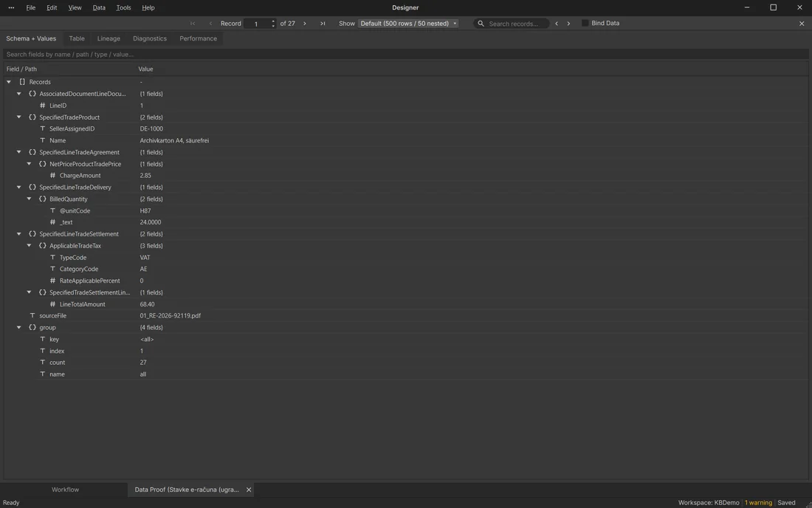
Task: Select the SellerAssignedID field
Action: (405, 128)
